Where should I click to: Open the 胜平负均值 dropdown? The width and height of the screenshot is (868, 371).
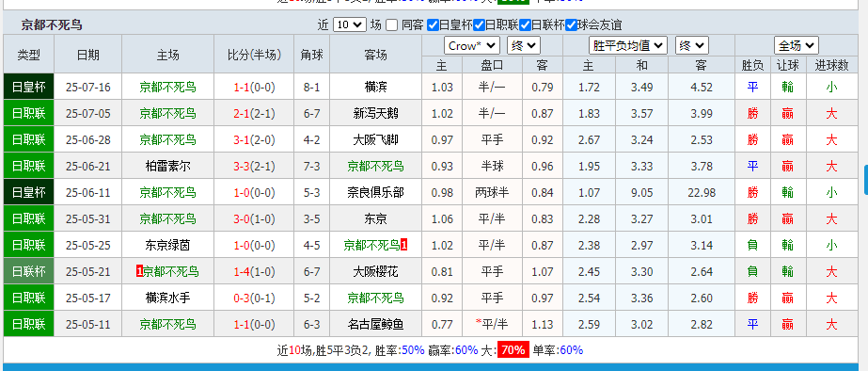pos(628,45)
